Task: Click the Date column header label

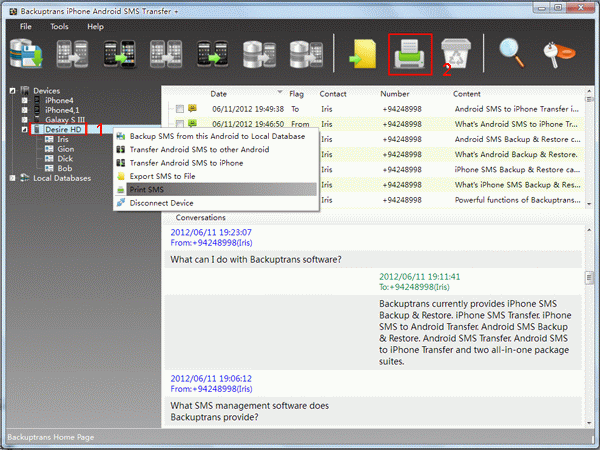Action: click(x=218, y=94)
